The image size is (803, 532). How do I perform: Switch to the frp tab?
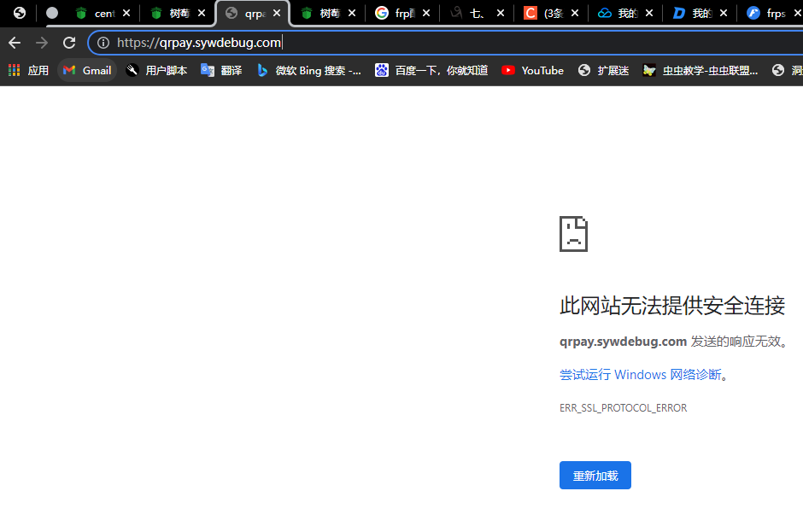click(x=401, y=13)
